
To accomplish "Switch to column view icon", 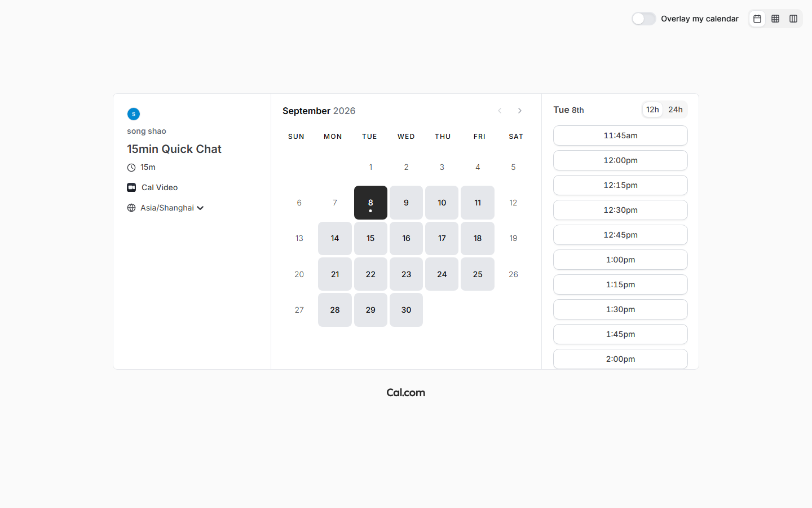I will (x=793, y=19).
